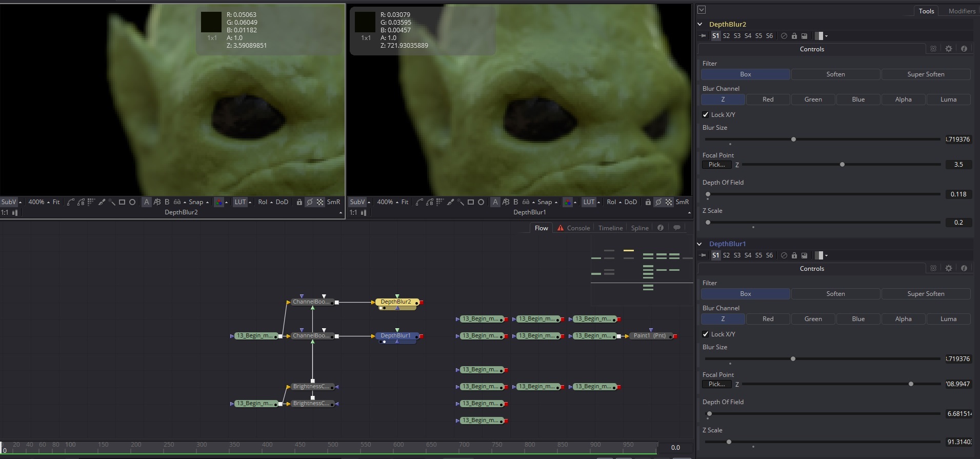Click rectangle mask tool in DepthBlur1 viewer toolbar
The image size is (980, 459).
click(471, 202)
